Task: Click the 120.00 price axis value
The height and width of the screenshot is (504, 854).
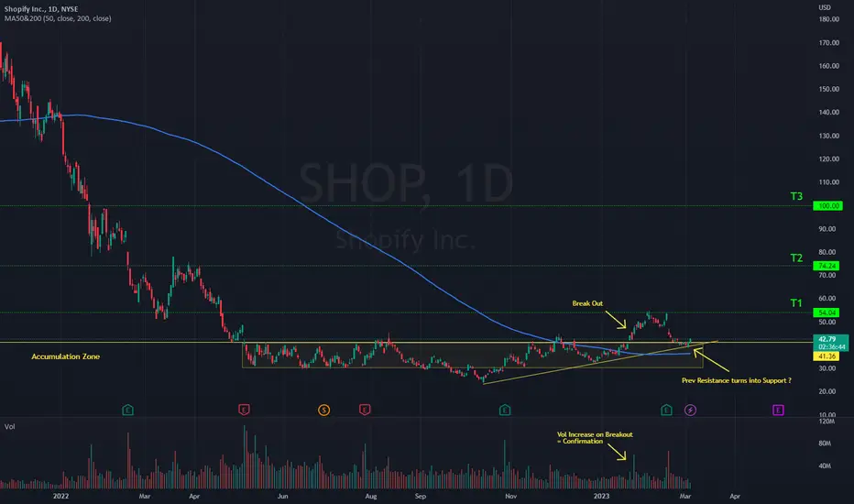Action: click(828, 159)
